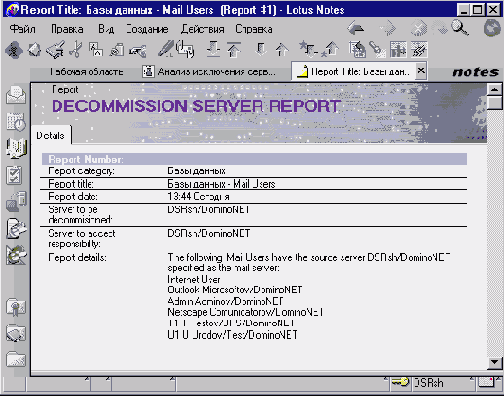Click the Stop navigation icon
Viewport: 504px width, 396px height.
pos(419,28)
